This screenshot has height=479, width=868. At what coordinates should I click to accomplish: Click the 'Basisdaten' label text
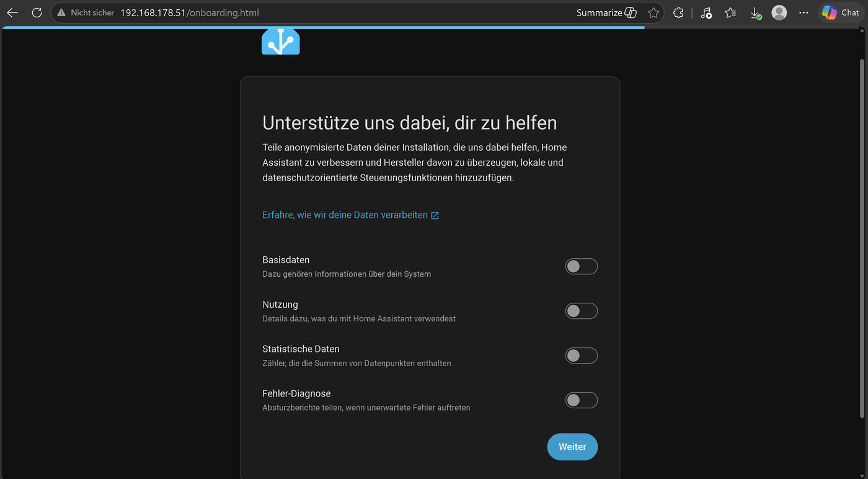tap(286, 260)
